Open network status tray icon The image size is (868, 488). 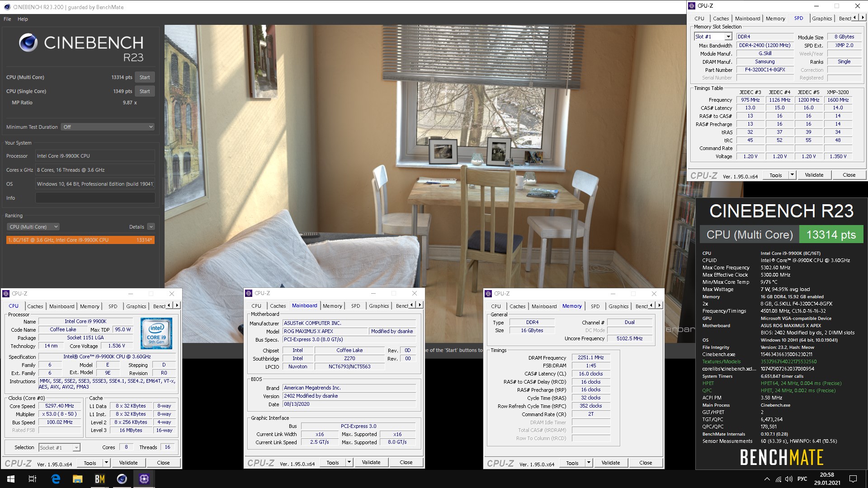[778, 479]
